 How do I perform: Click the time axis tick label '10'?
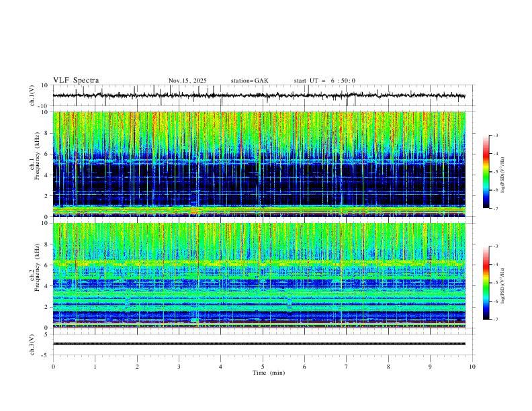click(472, 367)
